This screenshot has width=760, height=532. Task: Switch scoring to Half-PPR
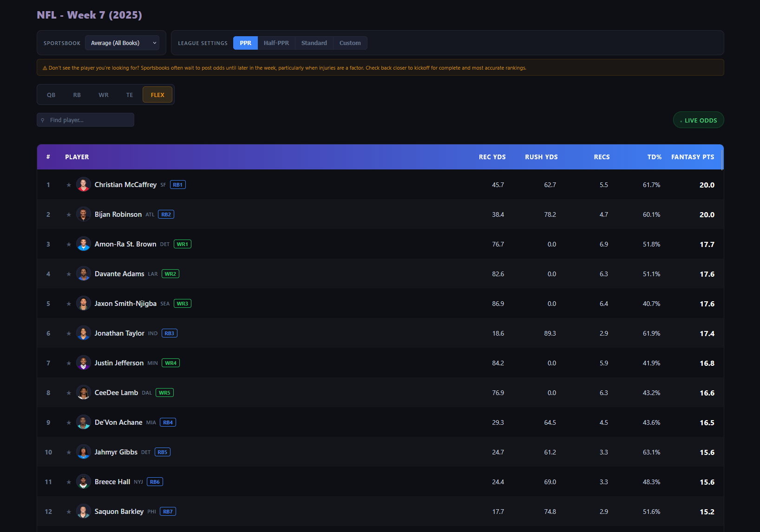tap(276, 43)
